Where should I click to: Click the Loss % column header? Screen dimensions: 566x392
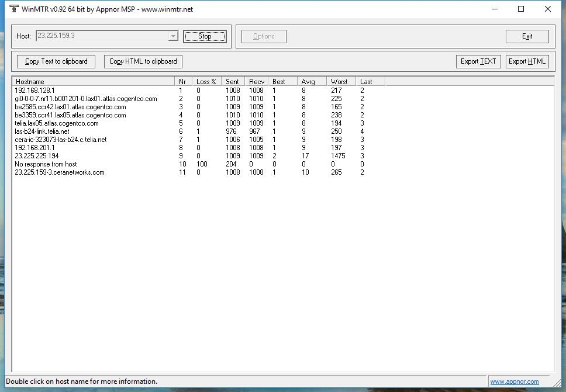[206, 82]
